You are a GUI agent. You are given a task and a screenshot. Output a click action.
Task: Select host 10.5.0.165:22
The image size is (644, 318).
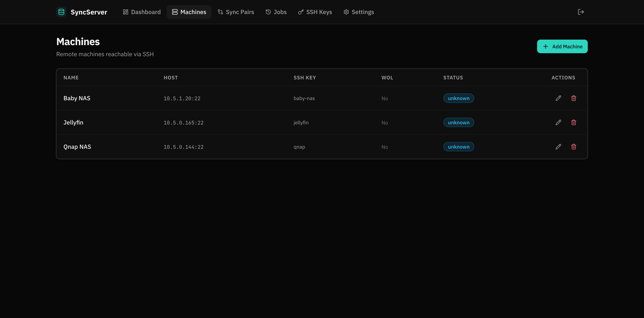coord(184,123)
